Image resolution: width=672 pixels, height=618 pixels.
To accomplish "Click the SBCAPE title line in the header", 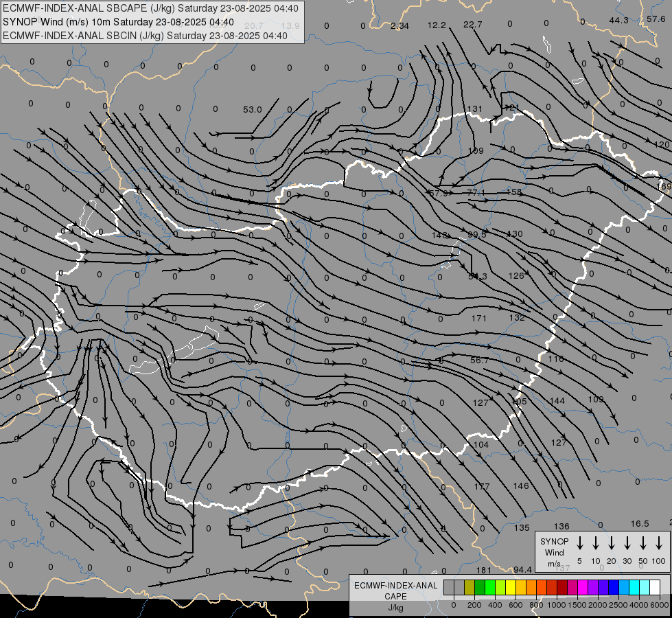I will coord(150,8).
